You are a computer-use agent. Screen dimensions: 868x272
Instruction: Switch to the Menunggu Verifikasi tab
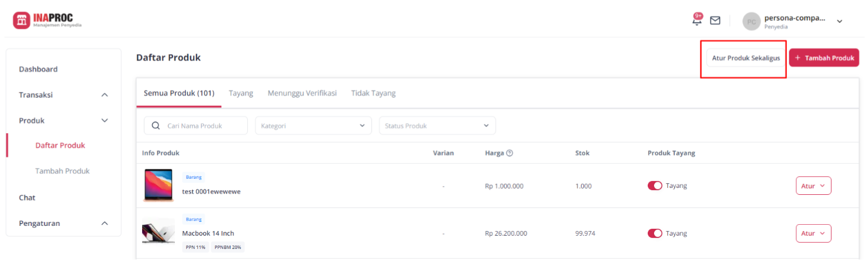point(302,93)
